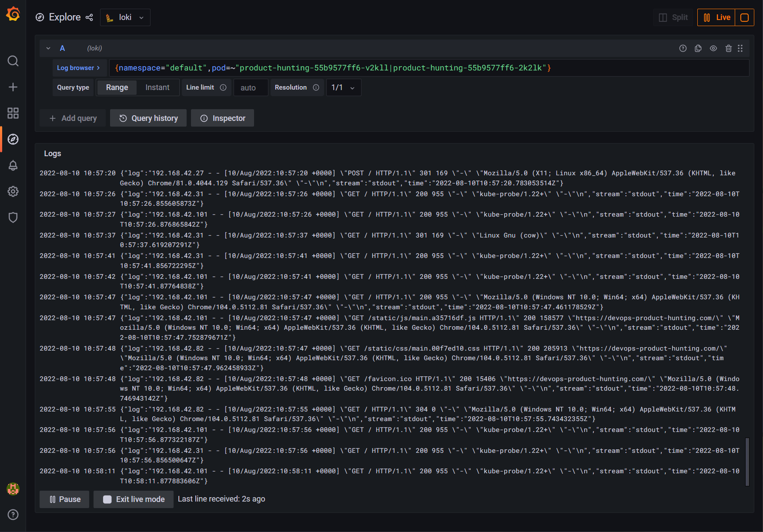Click the log line at 10:57:42
Image resolution: width=763 pixels, height=532 pixels.
390,281
